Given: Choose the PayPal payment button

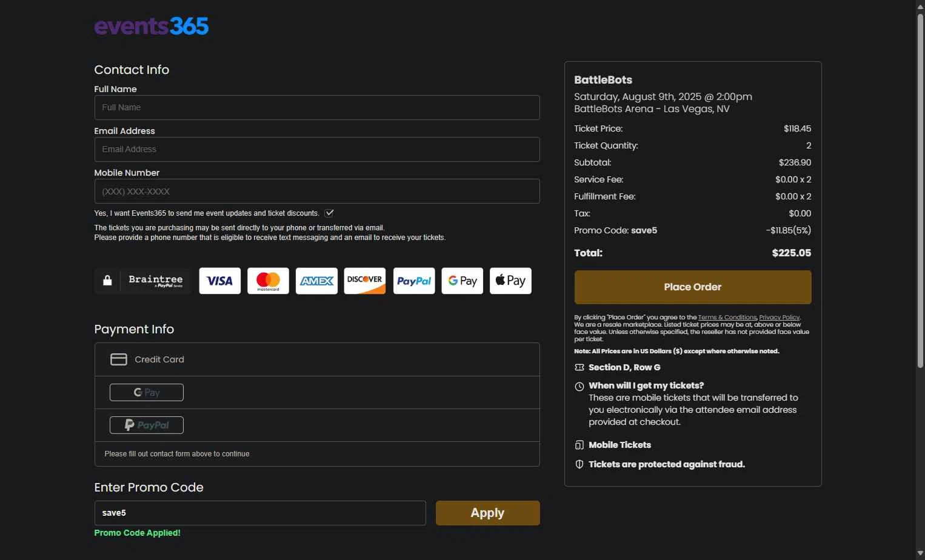Looking at the screenshot, I should pyautogui.click(x=147, y=425).
